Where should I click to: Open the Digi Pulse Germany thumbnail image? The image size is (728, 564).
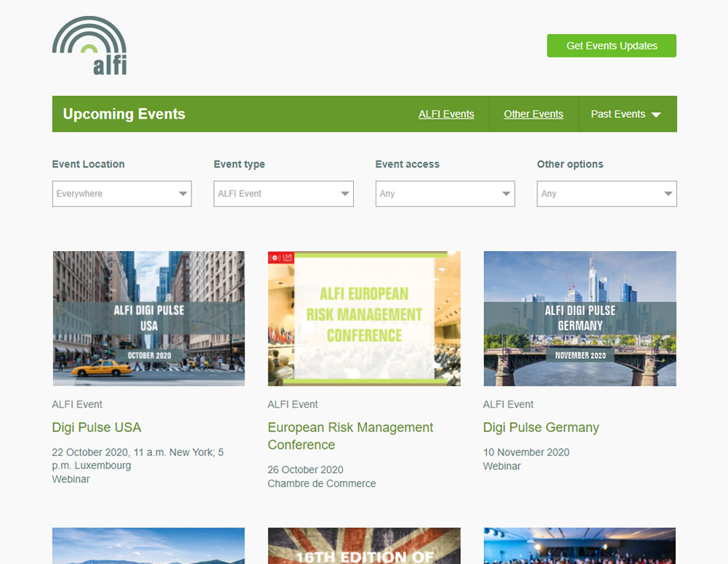pyautogui.click(x=579, y=318)
